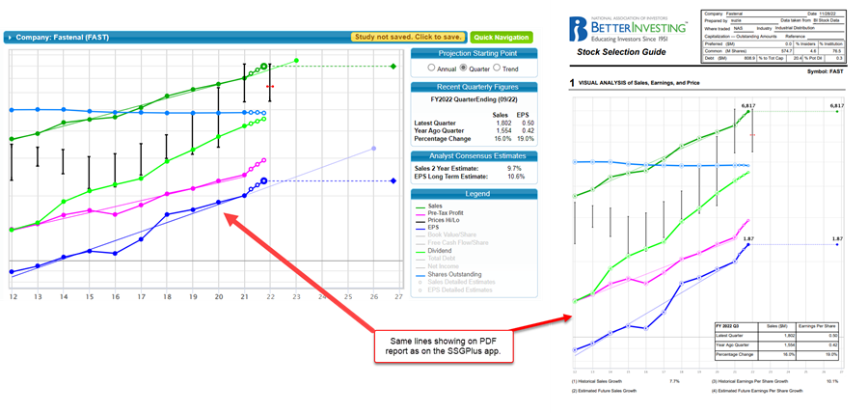Click the Sales data point at year 18

pyautogui.click(x=167, y=96)
